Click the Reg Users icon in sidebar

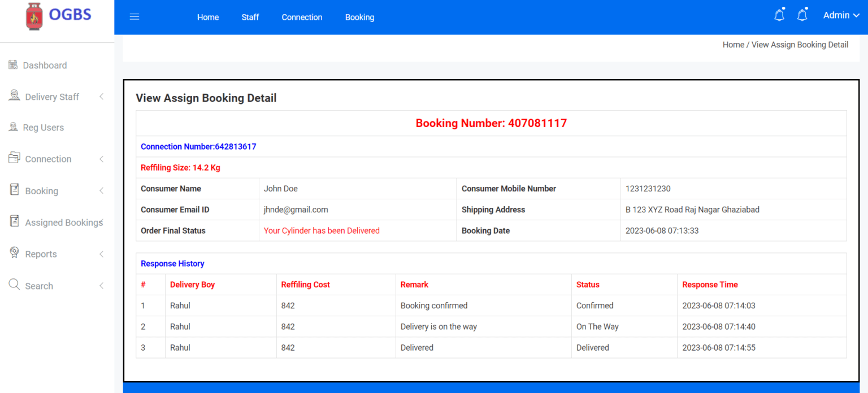(x=13, y=127)
